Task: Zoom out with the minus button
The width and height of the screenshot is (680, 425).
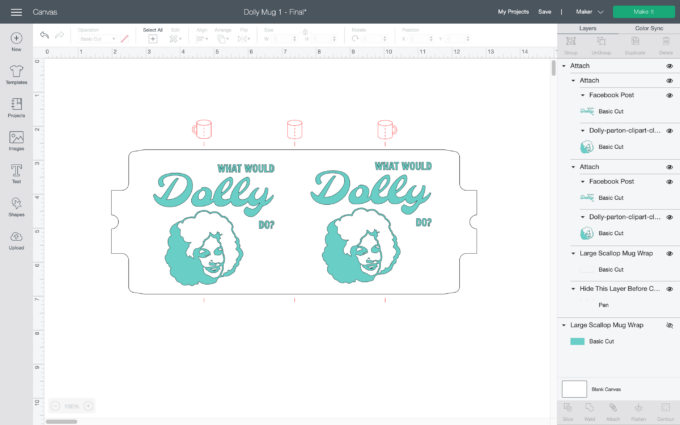Action: point(55,406)
